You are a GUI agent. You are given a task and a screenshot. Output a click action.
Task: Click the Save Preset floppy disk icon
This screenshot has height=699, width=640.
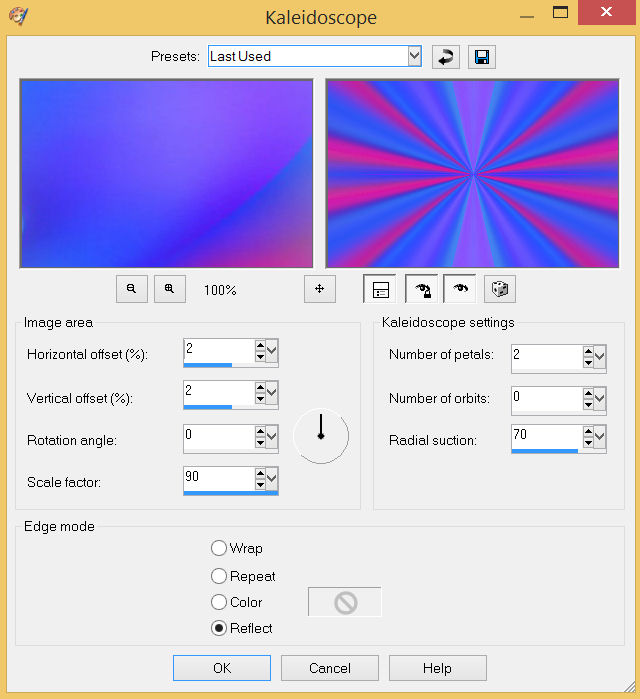pyautogui.click(x=482, y=57)
